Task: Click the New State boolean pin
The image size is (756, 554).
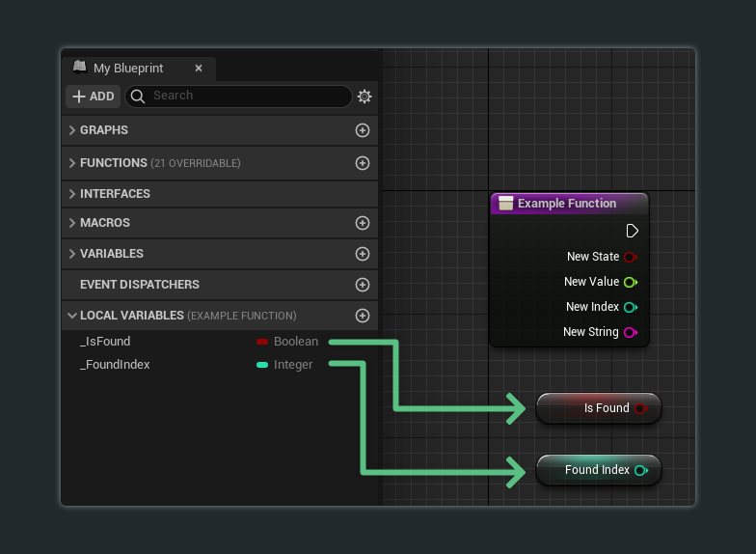Action: click(x=630, y=257)
